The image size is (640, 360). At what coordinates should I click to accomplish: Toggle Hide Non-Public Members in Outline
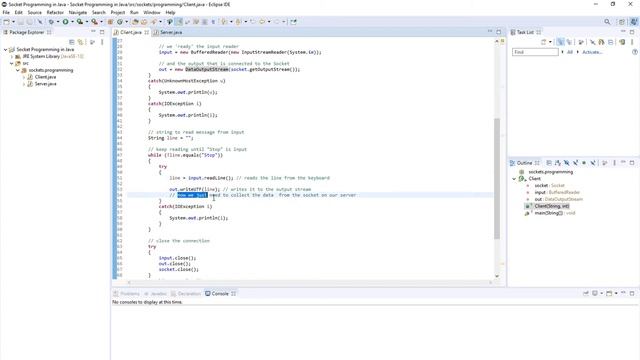click(x=584, y=163)
